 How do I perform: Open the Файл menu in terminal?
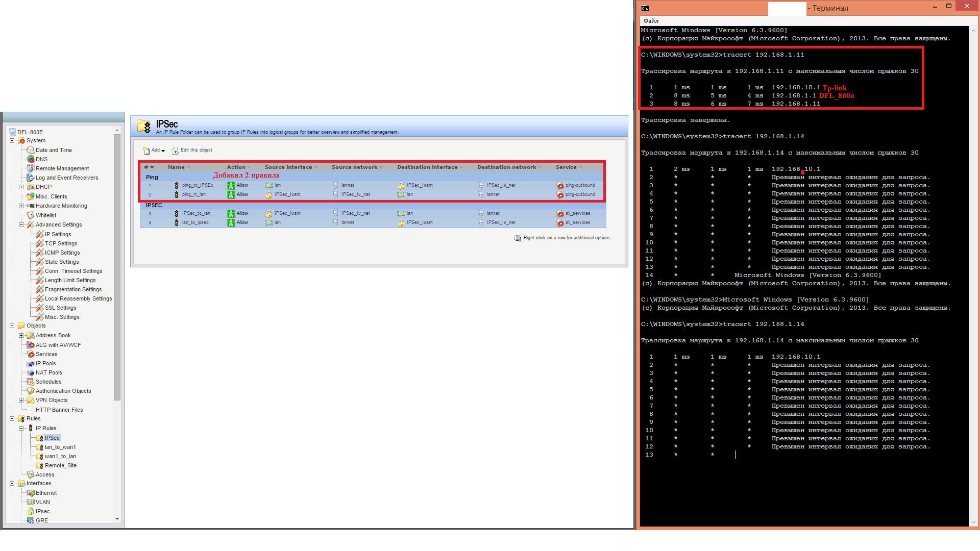tap(651, 21)
